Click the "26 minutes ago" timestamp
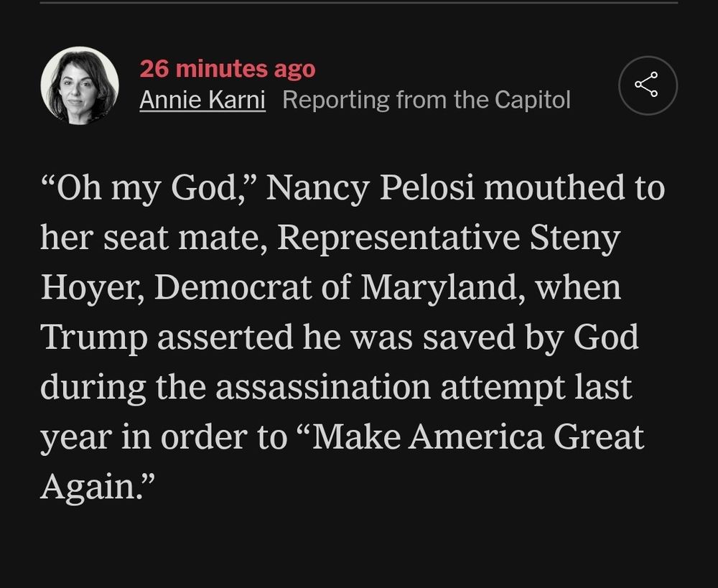 [227, 69]
